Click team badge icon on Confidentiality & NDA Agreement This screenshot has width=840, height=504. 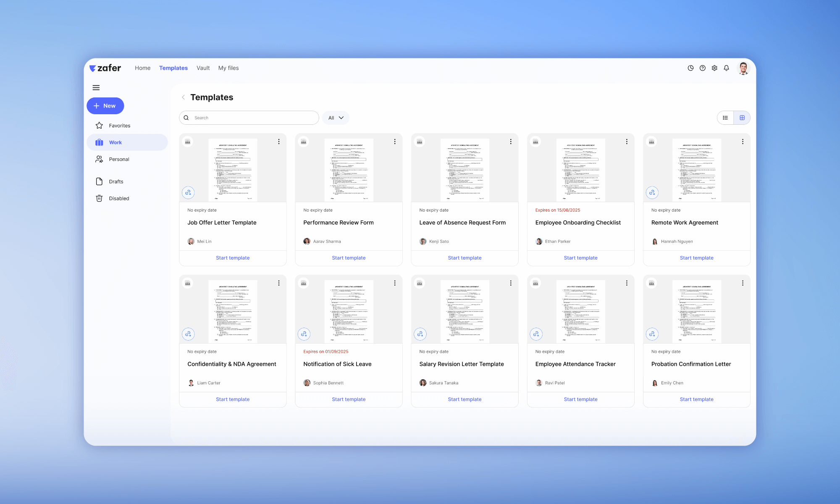(188, 283)
